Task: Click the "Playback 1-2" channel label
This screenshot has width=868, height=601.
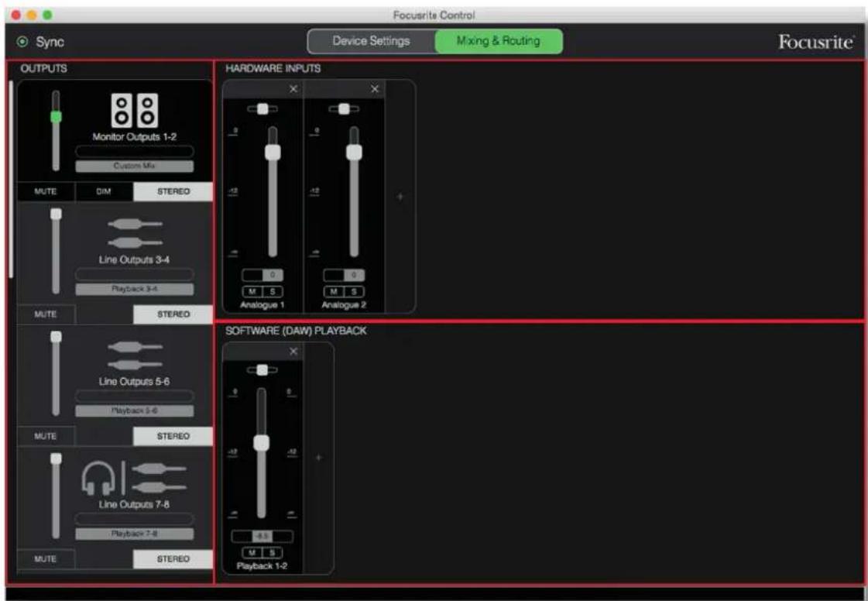Action: (x=262, y=566)
